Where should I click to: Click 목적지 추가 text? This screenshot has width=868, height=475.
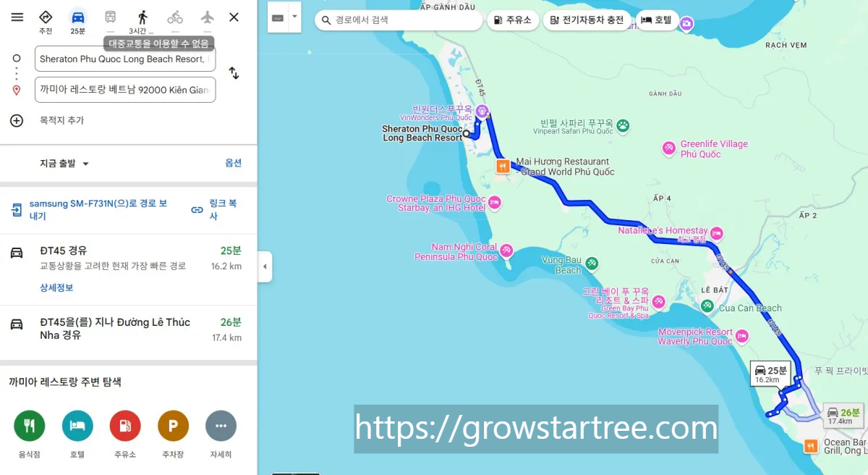click(61, 120)
